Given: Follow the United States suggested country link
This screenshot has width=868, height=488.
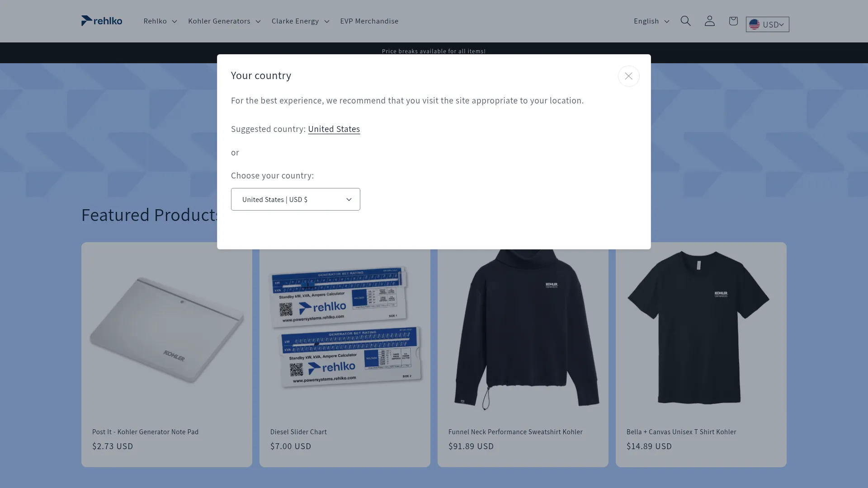Looking at the screenshot, I should tap(334, 129).
